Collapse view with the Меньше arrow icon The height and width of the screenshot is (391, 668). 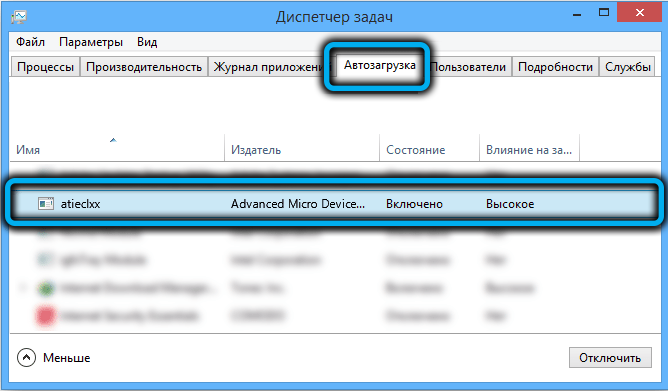click(x=26, y=358)
